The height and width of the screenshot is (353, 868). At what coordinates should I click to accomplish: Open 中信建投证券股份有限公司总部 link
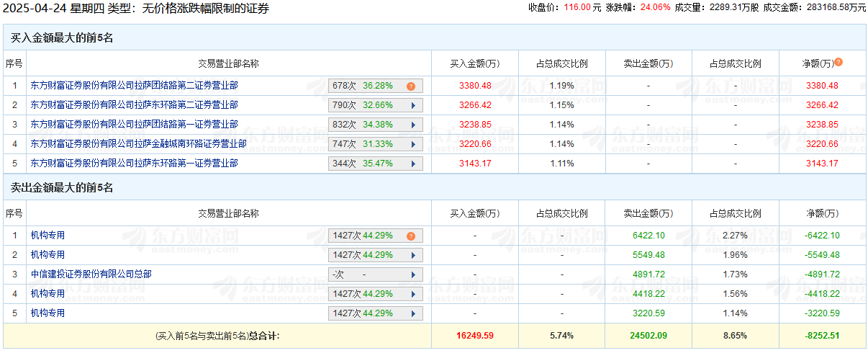click(x=91, y=274)
